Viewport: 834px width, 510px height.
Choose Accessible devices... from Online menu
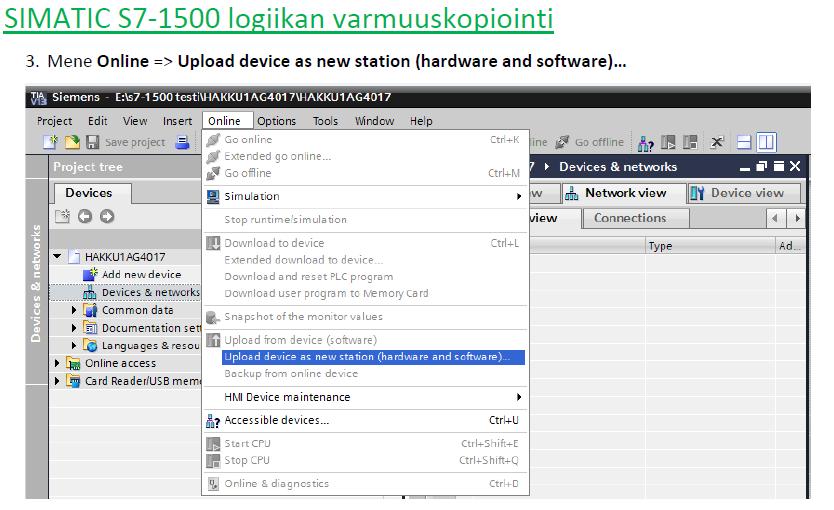point(365,420)
